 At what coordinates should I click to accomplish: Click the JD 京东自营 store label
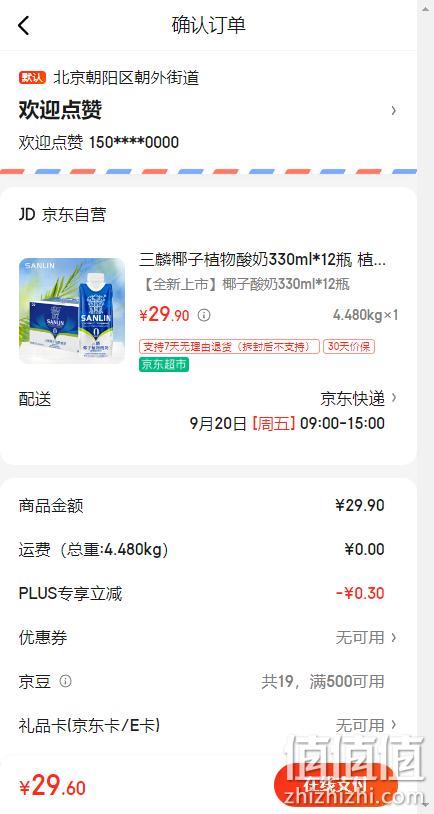click(x=62, y=215)
